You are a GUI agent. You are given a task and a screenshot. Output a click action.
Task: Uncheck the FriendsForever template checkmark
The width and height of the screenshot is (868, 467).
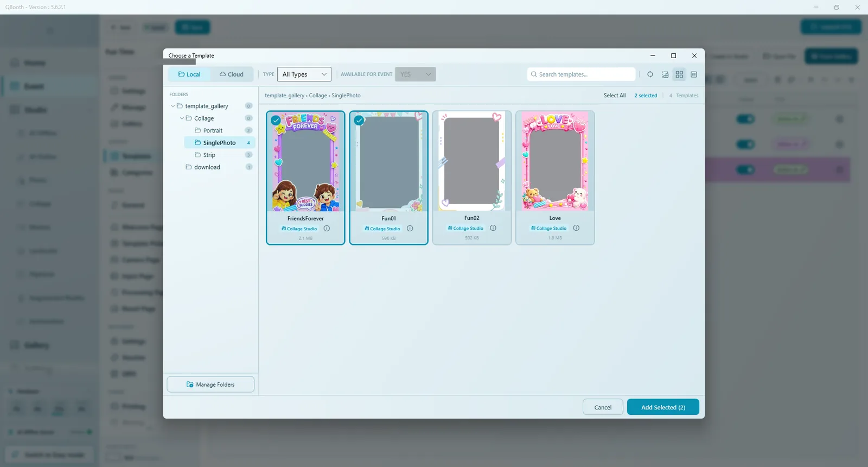(276, 121)
